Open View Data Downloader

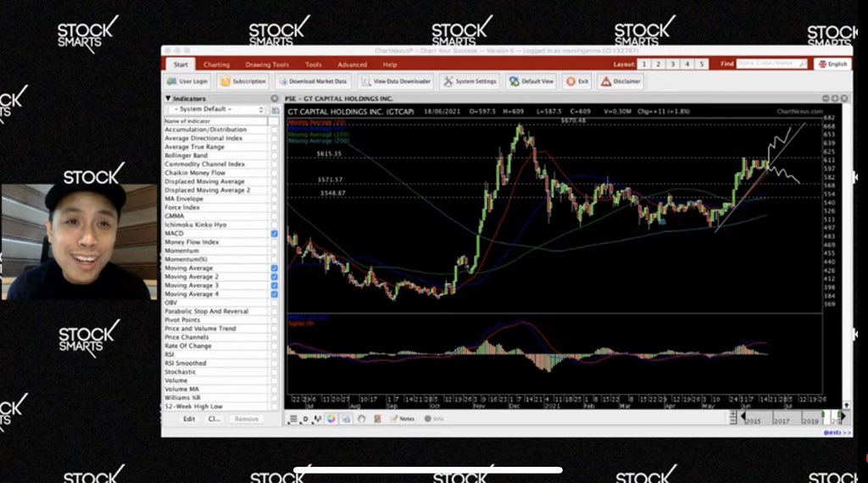point(396,81)
